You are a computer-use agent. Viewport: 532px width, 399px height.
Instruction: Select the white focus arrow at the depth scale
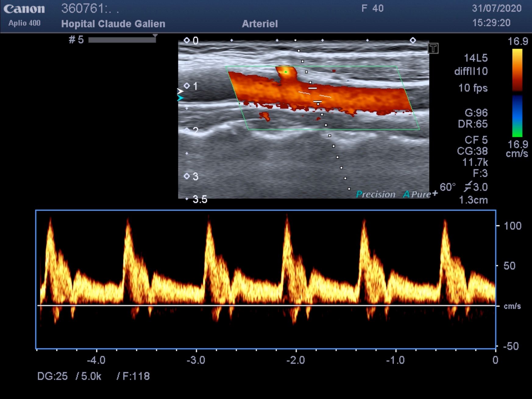(x=180, y=91)
